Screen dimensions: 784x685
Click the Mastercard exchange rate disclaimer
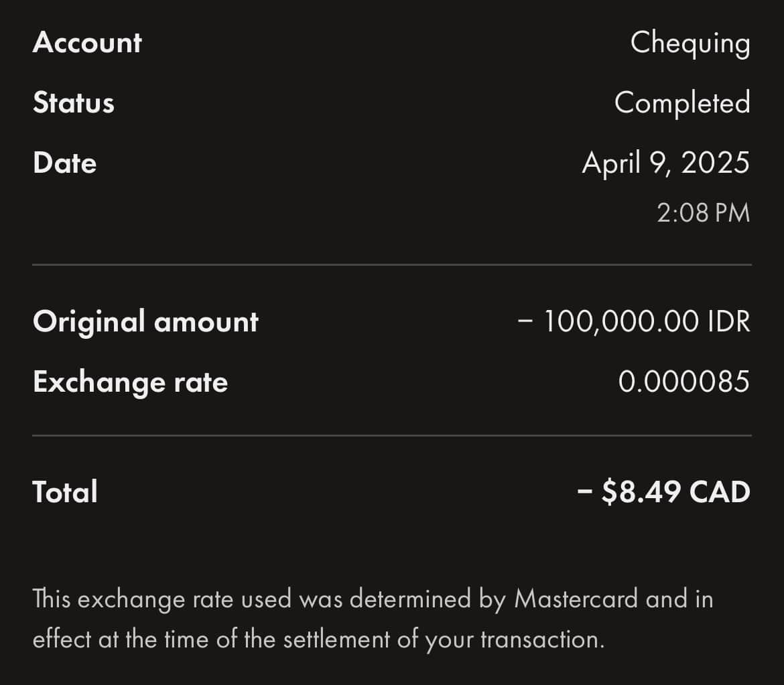(x=372, y=619)
